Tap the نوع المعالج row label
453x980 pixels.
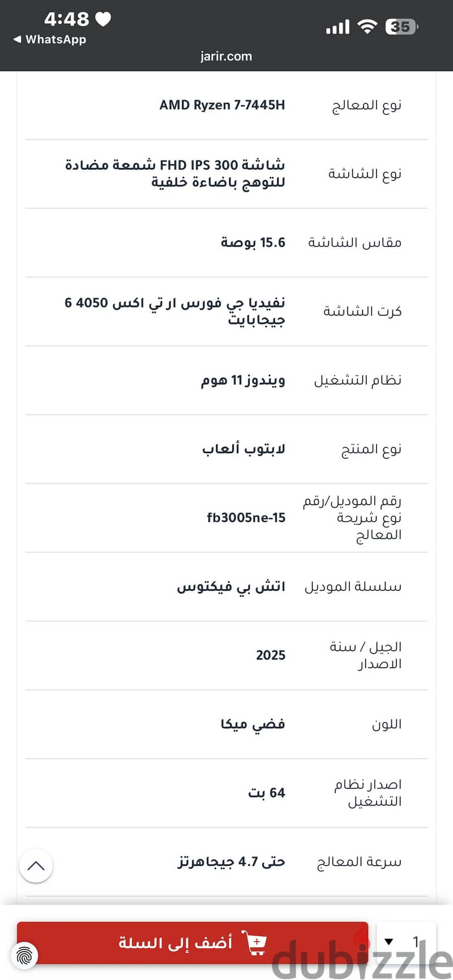pos(366,105)
